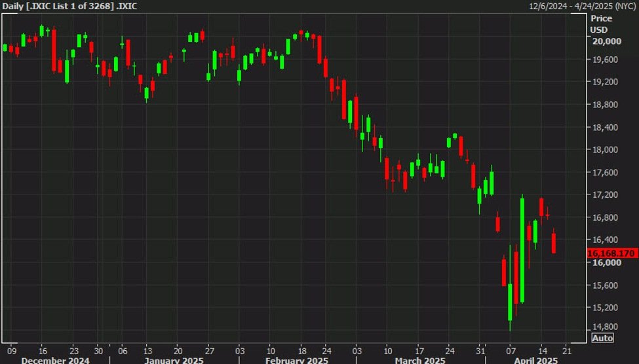This screenshot has width=639, height=364.
Task: Select the first green candle at far left
Action: pos(5,47)
